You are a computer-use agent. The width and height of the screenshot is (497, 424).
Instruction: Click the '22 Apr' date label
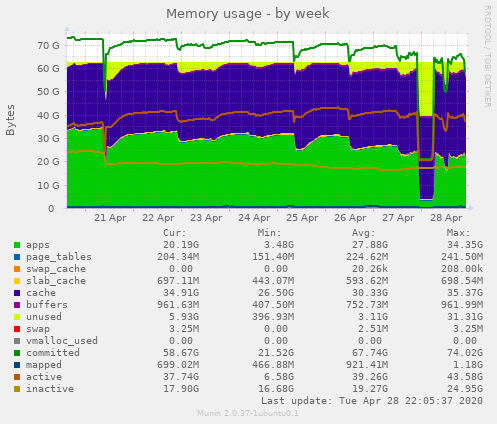[x=158, y=218]
